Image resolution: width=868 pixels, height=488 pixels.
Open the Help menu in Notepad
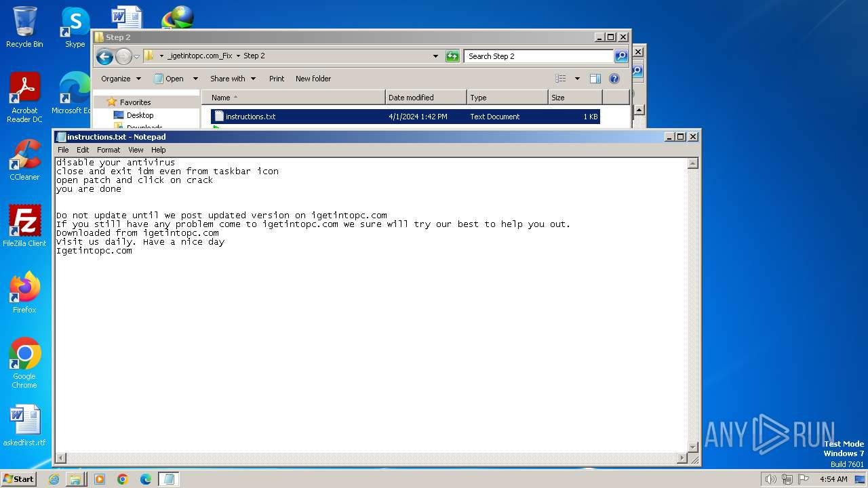(x=158, y=150)
